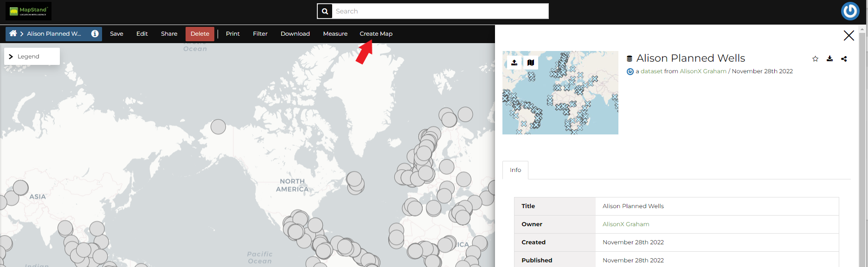Click the upload icon on map thumbnail
The width and height of the screenshot is (868, 267).
(x=514, y=63)
